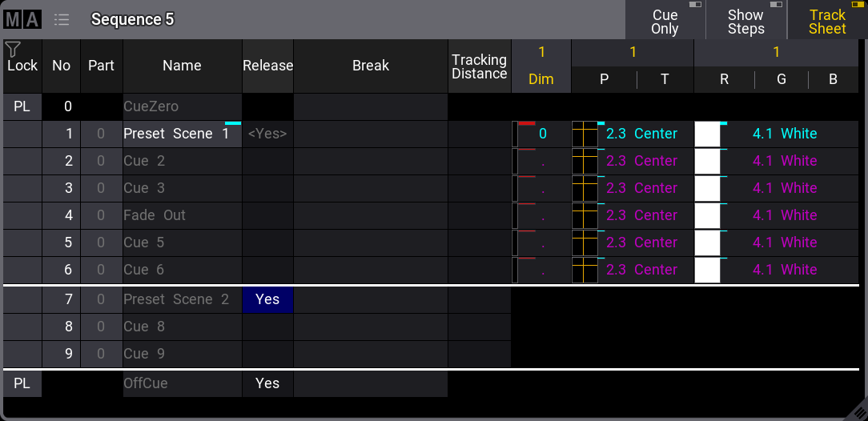Toggle the Cue Only option

point(665,21)
